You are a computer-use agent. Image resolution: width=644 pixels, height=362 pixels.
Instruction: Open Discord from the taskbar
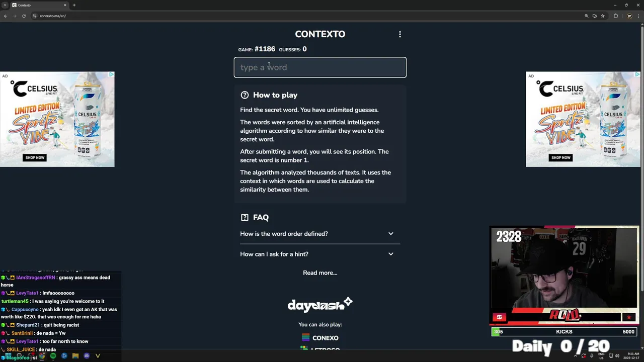tap(87, 356)
